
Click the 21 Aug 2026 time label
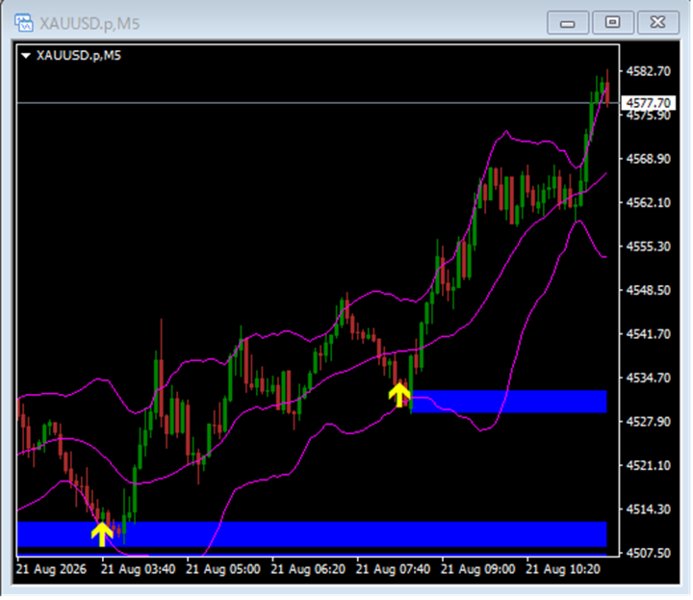[52, 569]
